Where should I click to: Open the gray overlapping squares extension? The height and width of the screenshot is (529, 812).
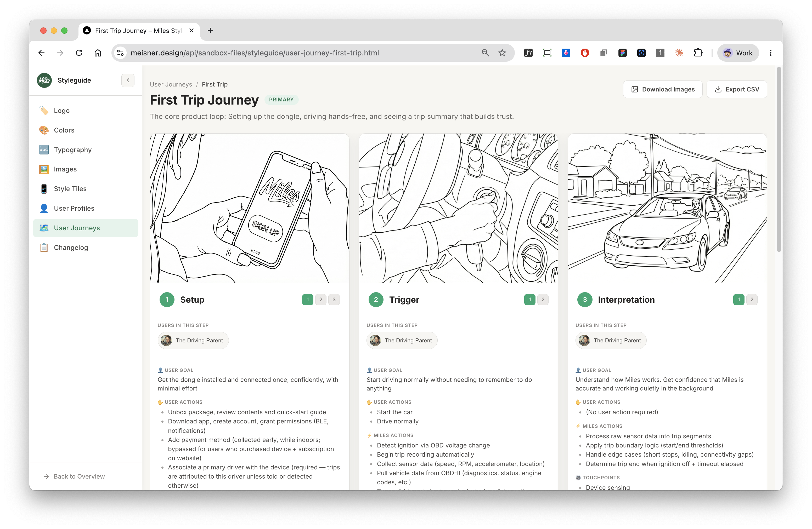[604, 53]
